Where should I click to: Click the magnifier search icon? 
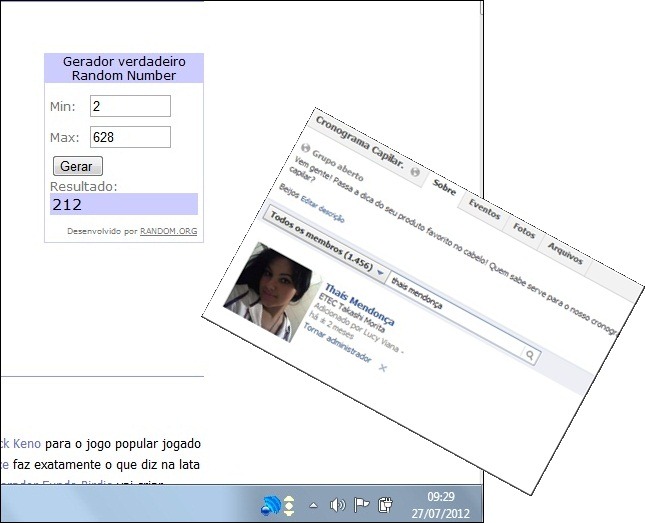pos(530,355)
